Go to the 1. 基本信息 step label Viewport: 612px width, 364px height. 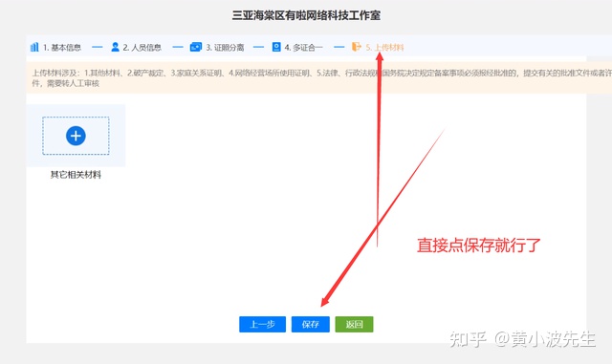coord(62,48)
